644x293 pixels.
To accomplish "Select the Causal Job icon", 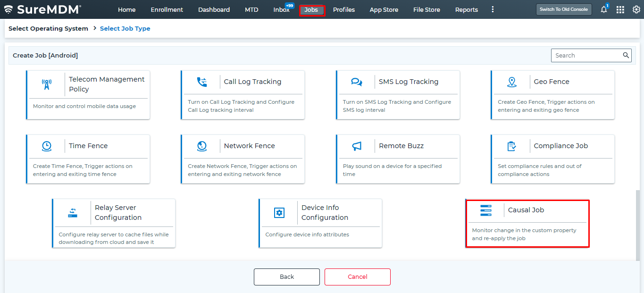I will point(486,210).
